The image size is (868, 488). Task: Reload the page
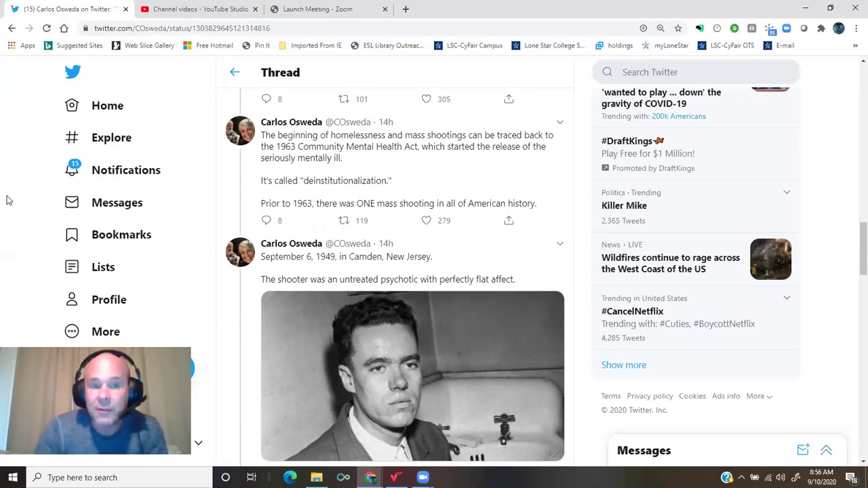[46, 28]
